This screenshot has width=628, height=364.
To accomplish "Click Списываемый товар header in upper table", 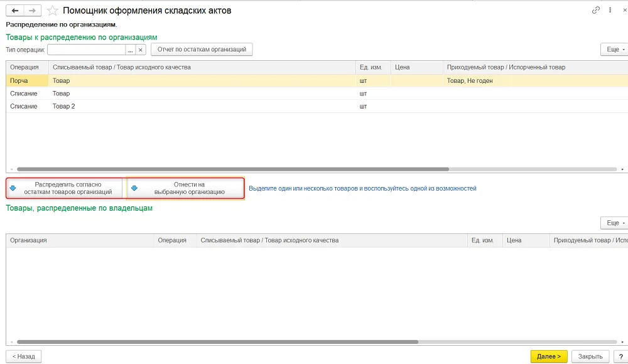I will 202,67.
